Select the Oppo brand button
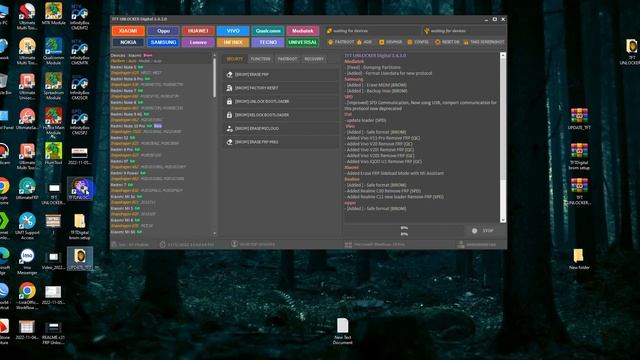Screen dimensions: 640x360 tap(163, 31)
